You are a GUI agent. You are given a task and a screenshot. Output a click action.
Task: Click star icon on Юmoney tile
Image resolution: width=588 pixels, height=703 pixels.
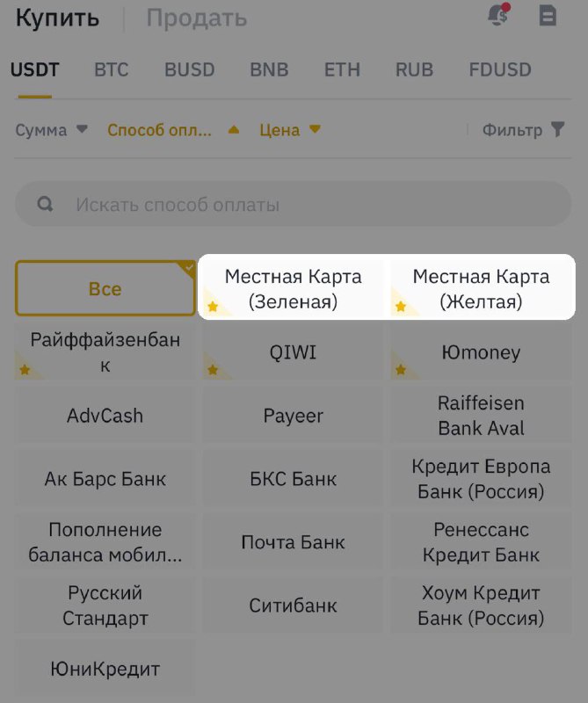[x=401, y=370]
